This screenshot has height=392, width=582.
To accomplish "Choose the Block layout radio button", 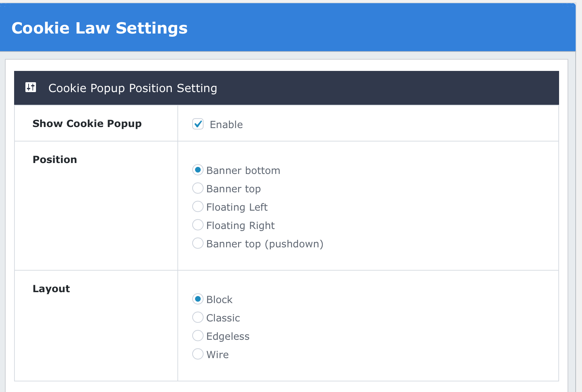I will pyautogui.click(x=198, y=299).
